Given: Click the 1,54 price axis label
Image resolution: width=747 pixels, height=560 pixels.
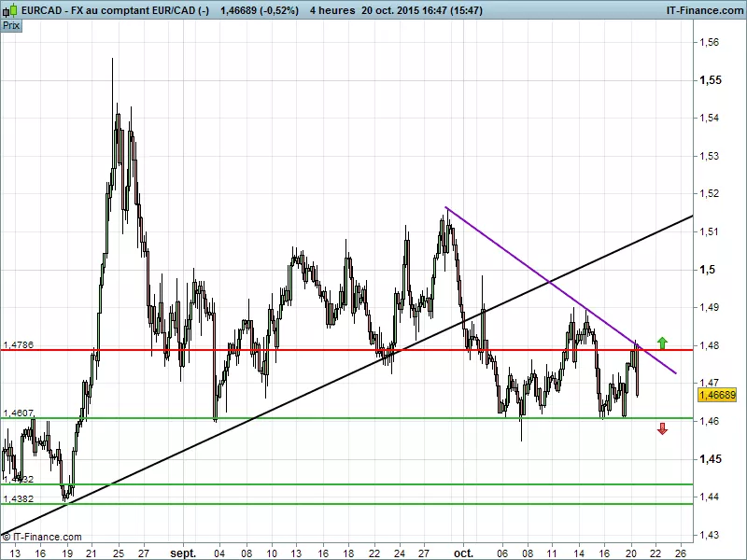Looking at the screenshot, I should click(x=709, y=118).
